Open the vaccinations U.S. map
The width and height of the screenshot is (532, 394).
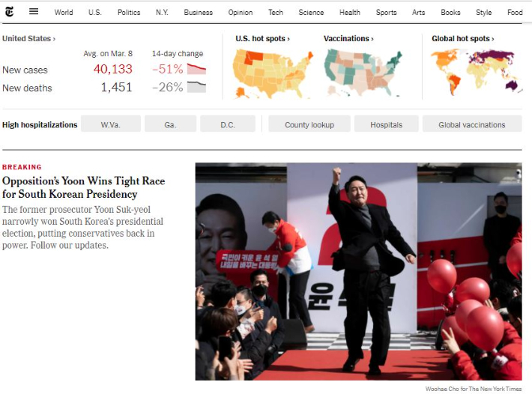point(363,73)
